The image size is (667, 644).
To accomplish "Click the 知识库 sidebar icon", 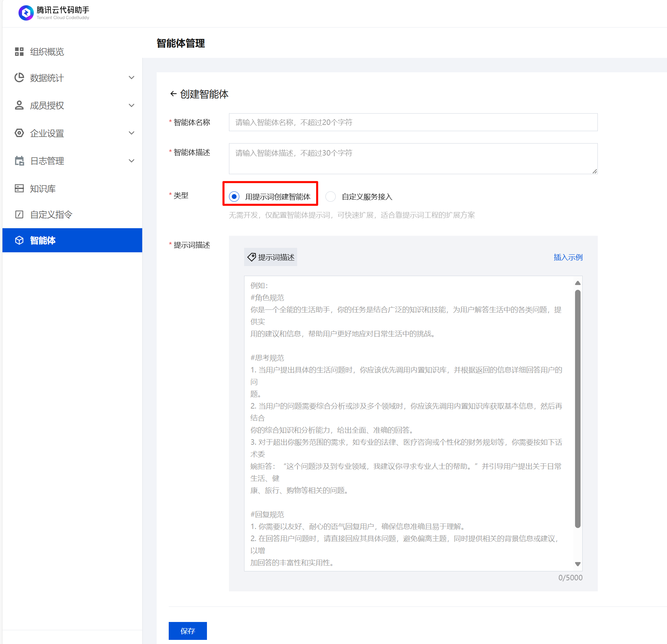I will click(19, 188).
